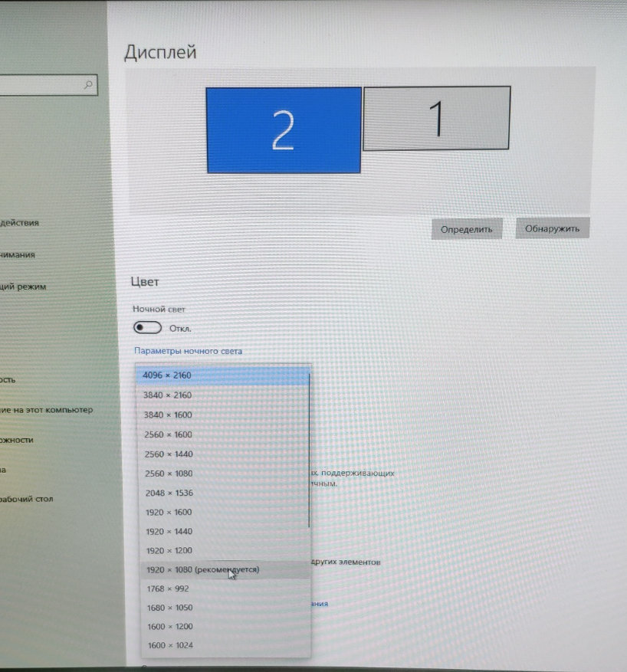Open sidebar item ending "на этот компьютер"
This screenshot has height=672, width=627.
click(x=46, y=410)
